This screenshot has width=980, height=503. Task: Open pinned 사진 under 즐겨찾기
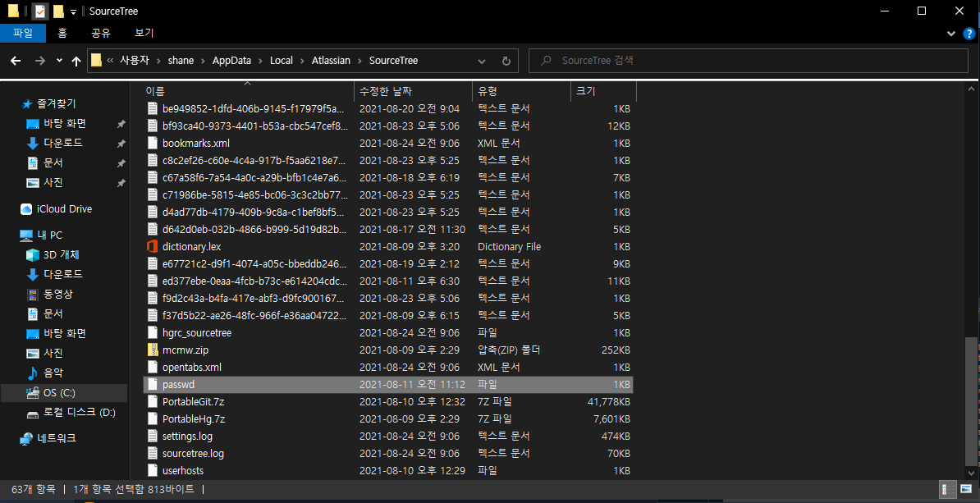[x=53, y=183]
